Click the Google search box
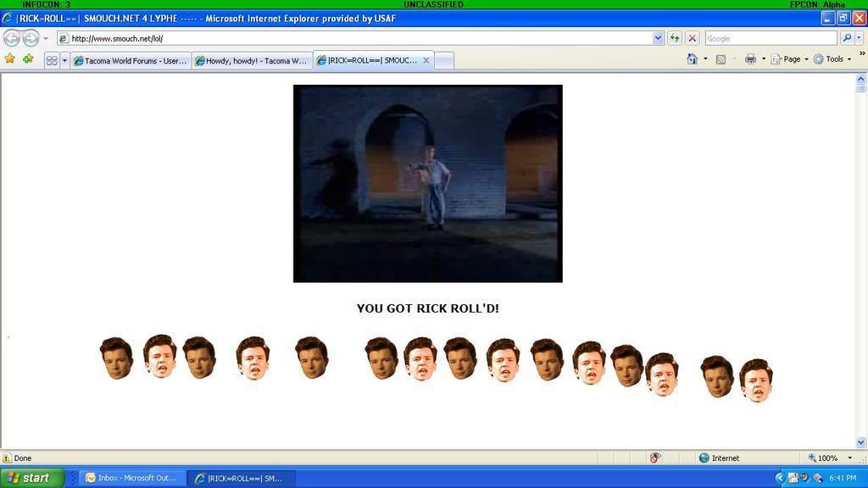868x488 pixels. pos(771,39)
